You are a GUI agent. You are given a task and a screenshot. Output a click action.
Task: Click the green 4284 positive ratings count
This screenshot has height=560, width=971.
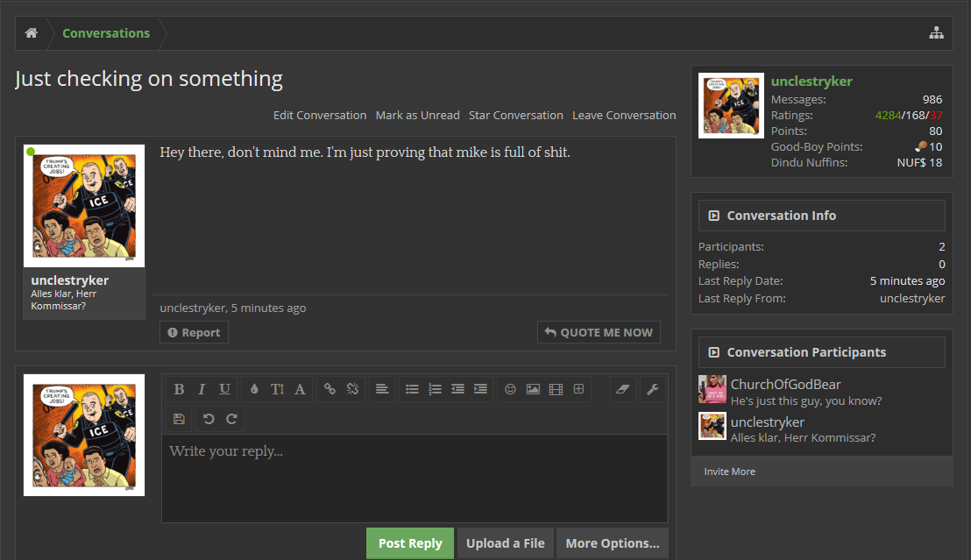pyautogui.click(x=888, y=115)
